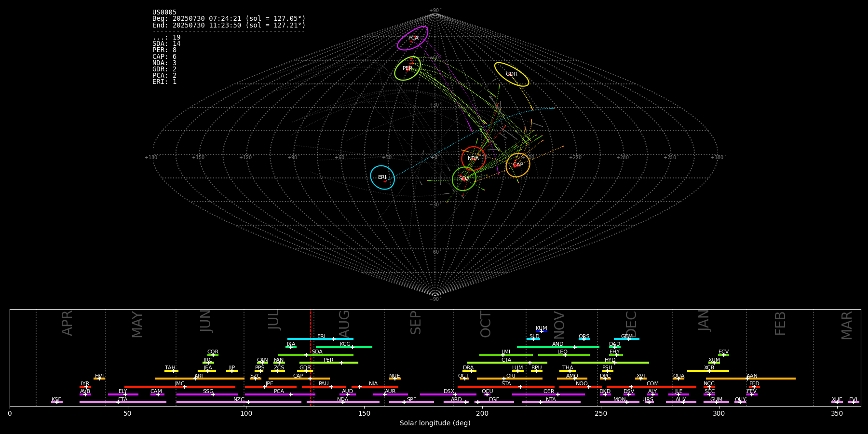The height and width of the screenshot is (434, 868).
Task: Click the 'CAP: 6' count entry
Action: pyautogui.click(x=164, y=56)
